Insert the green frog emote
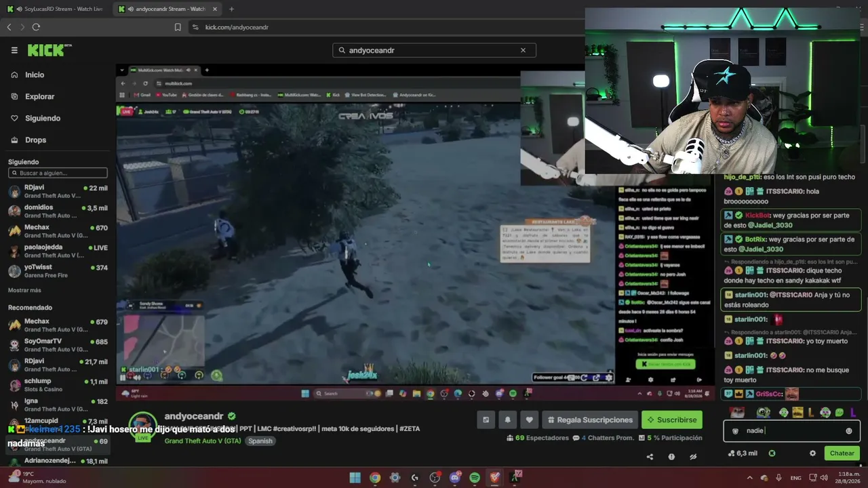The height and width of the screenshot is (488, 868). coord(839,412)
